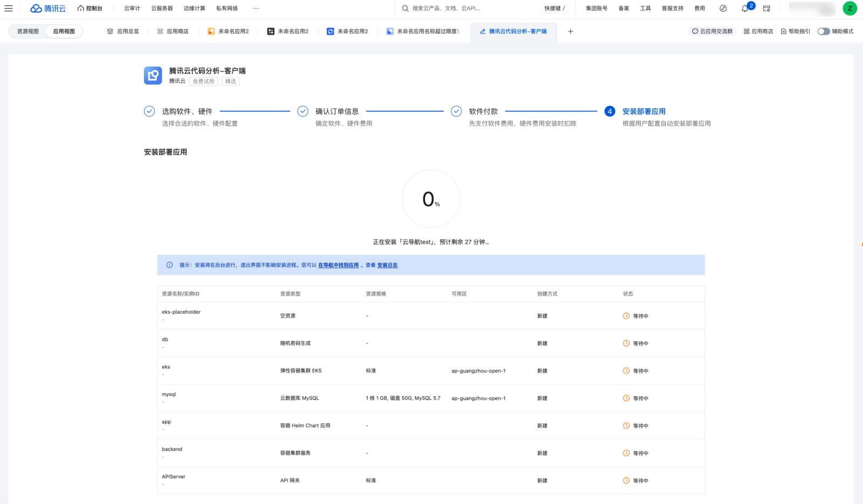Click the 0% installation progress circle
Screen dimensions: 863x504
tap(431, 199)
